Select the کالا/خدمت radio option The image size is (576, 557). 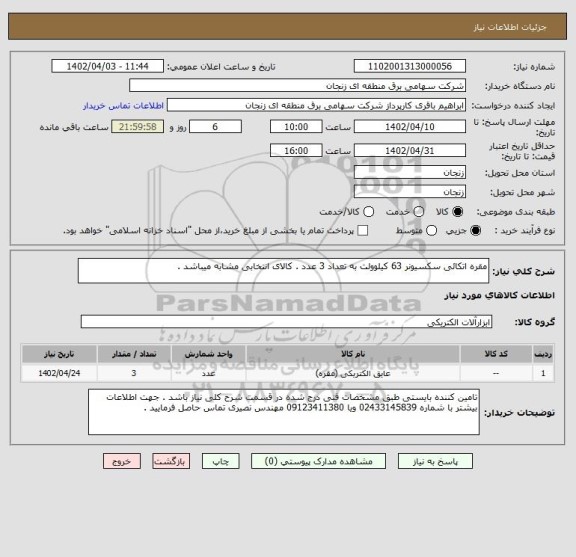368,212
